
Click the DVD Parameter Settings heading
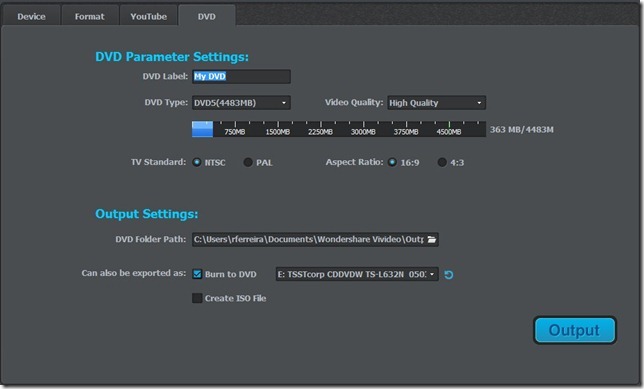pos(172,57)
